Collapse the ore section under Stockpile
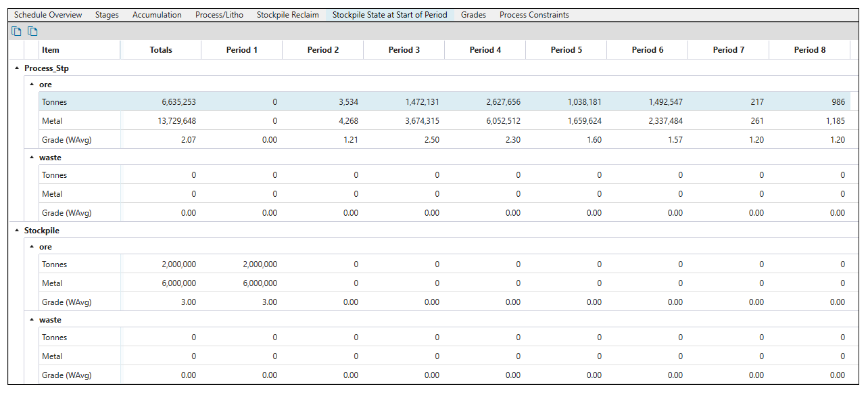This screenshot has width=868, height=399. 32,247
